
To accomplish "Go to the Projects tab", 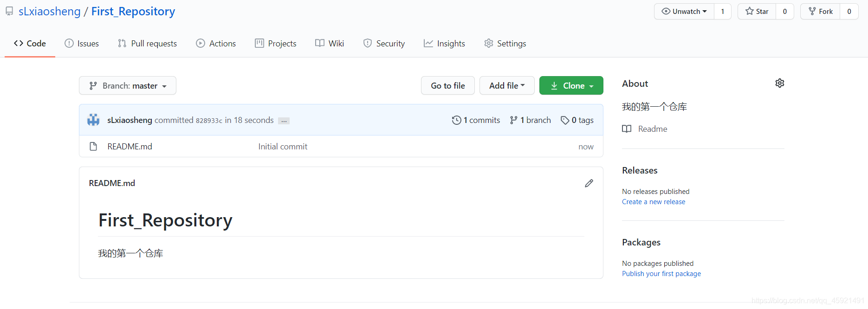I will [276, 44].
